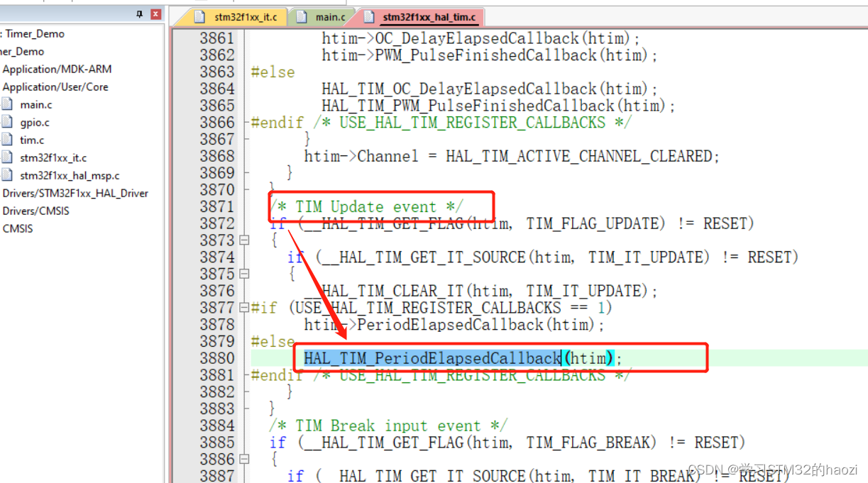Click the htim->PWM_PulseFinishedCallback(htim) line
The width and height of the screenshot is (868, 483).
click(x=490, y=55)
